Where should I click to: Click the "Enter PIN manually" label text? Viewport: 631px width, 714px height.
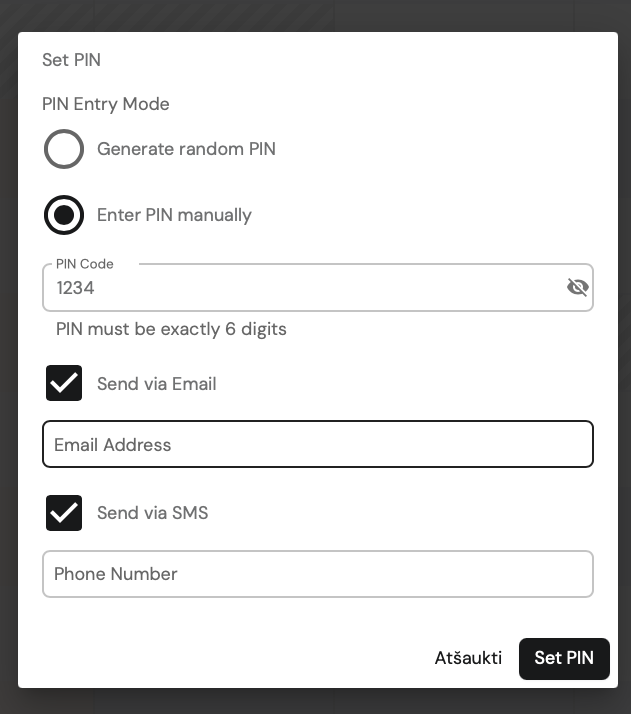[174, 215]
